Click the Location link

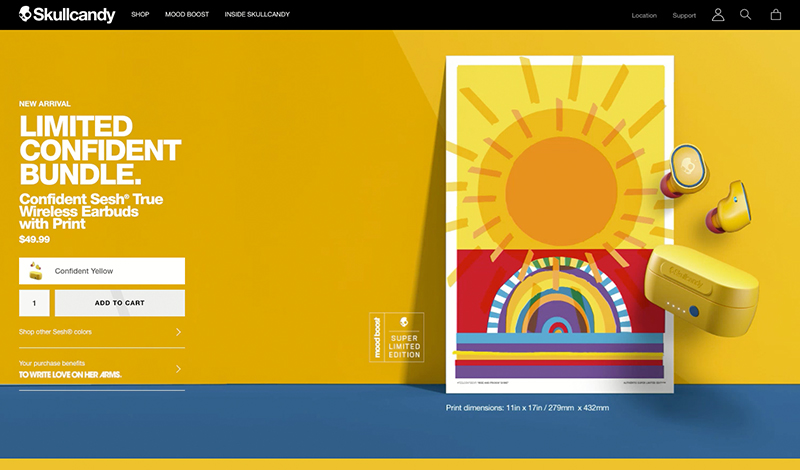[644, 15]
